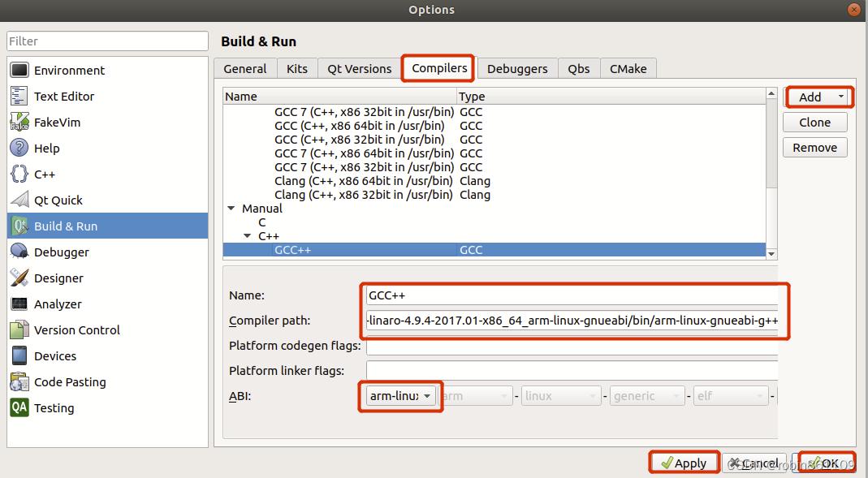Open Qt Quick paper plane icon
The height and width of the screenshot is (478, 868).
pos(19,200)
